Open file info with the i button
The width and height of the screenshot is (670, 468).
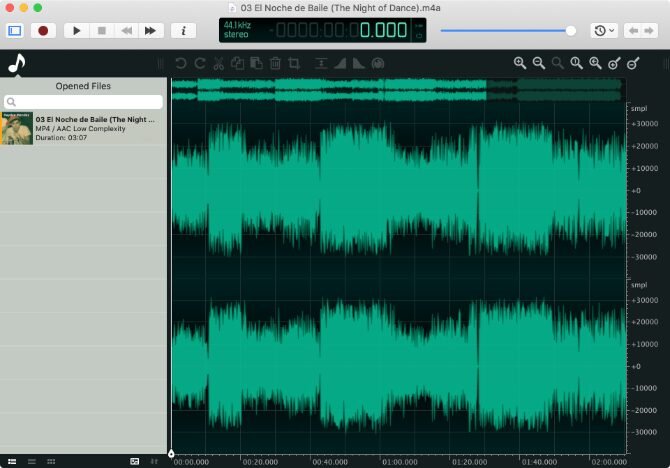[x=184, y=31]
